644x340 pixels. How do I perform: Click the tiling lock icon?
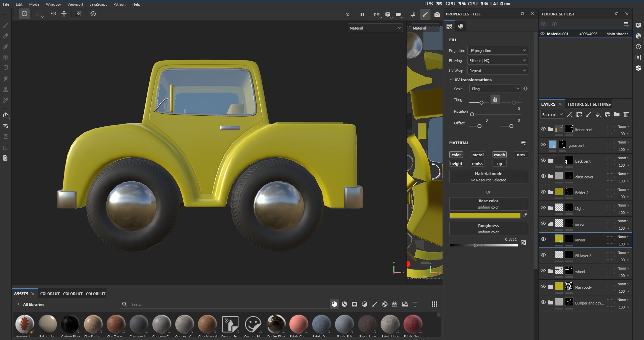coord(495,100)
